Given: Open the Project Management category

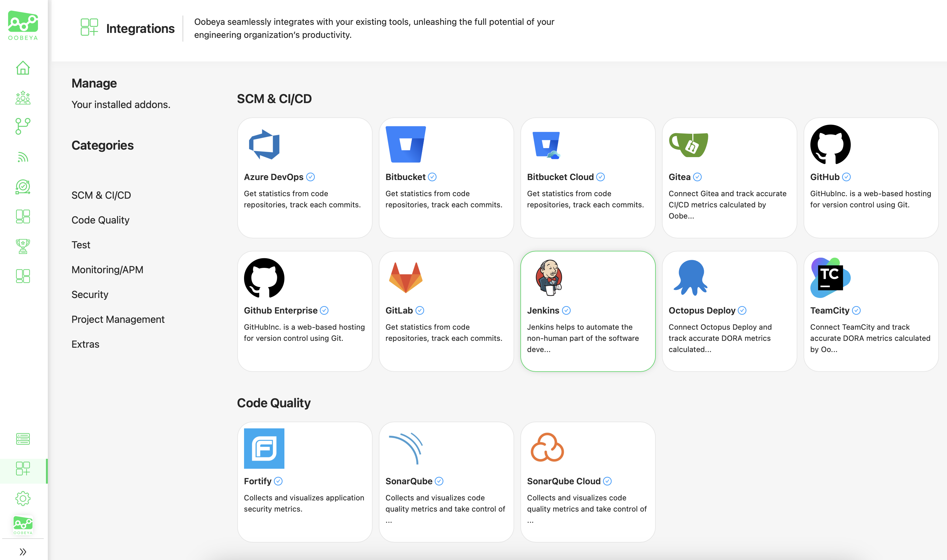Looking at the screenshot, I should 118,319.
